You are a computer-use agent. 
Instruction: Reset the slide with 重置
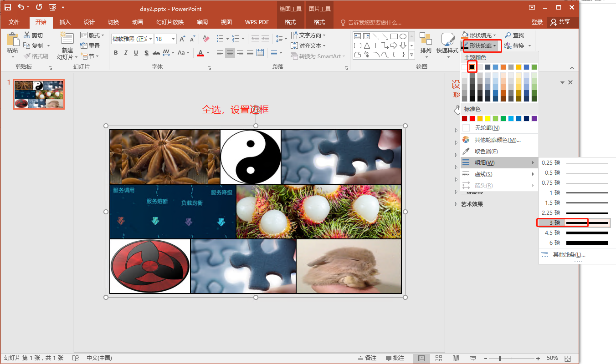(90, 45)
